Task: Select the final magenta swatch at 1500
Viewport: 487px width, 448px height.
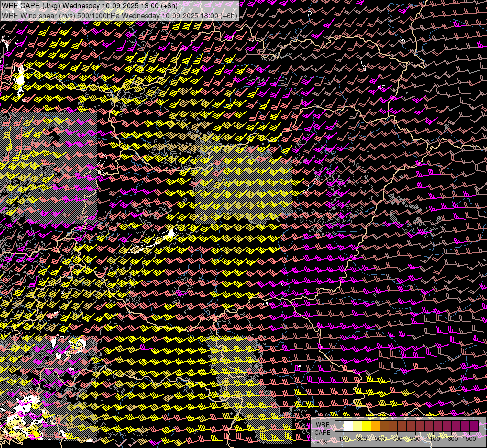Action: (x=474, y=426)
